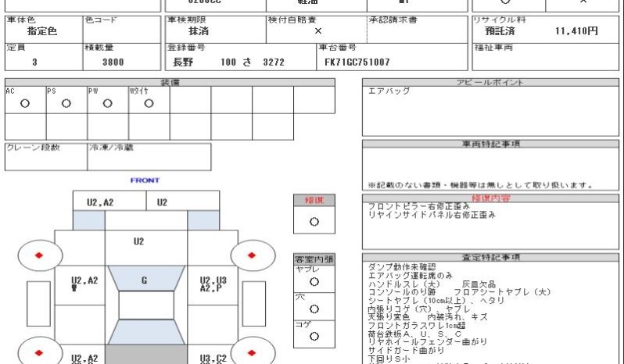Click the アピールポイント section header

click(490, 82)
